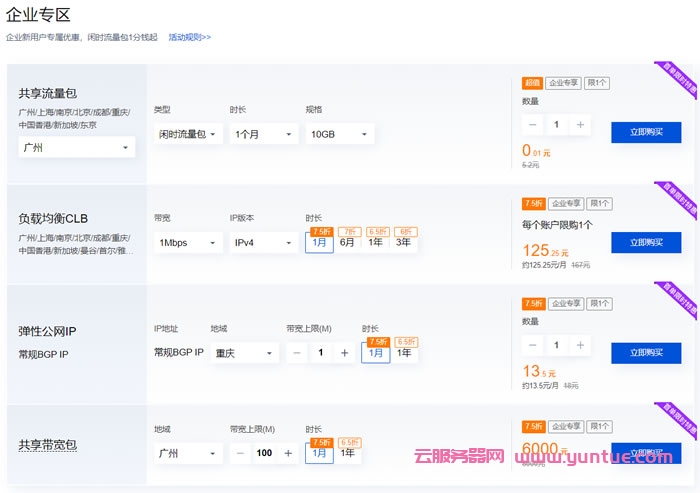Open the 活动规则 link
Image resolution: width=700 pixels, height=493 pixels.
click(x=189, y=37)
